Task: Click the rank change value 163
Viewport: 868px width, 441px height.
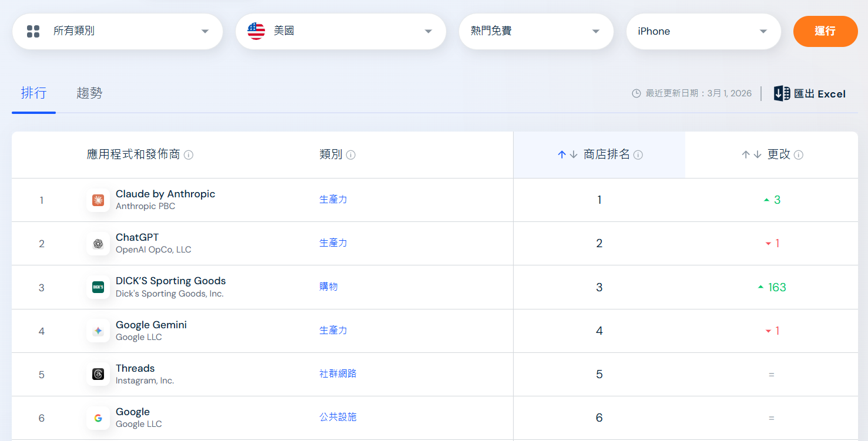Action: [x=777, y=287]
